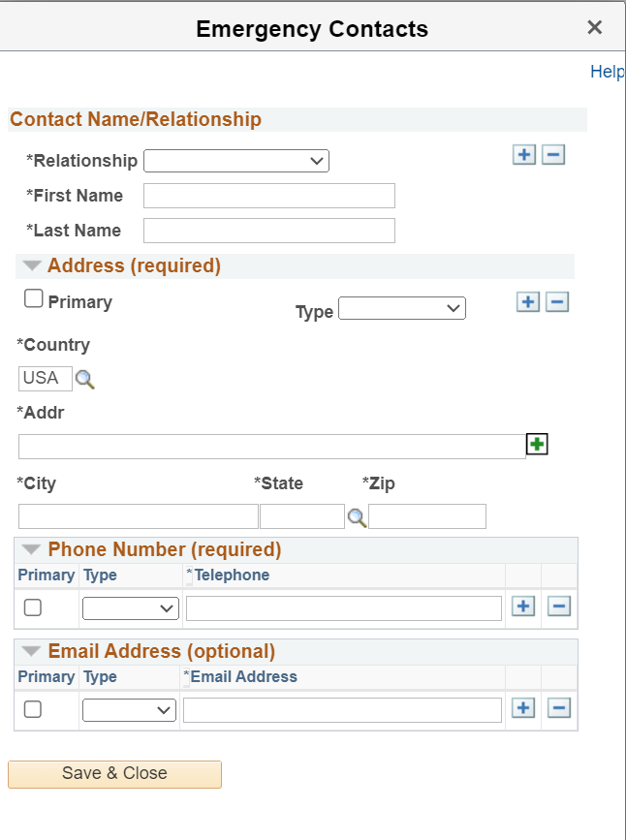Add a new address row
This screenshot has height=840, width=626.
point(527,302)
